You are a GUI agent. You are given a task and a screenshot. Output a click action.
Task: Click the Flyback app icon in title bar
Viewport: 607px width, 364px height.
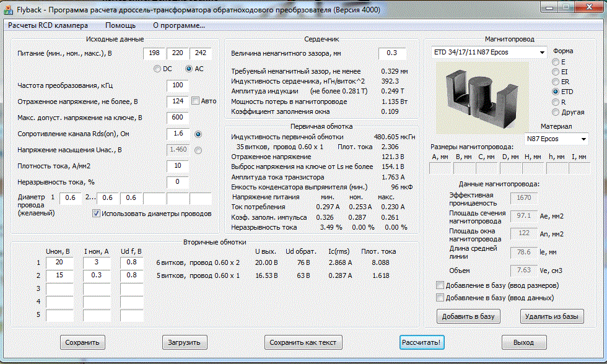[x=8, y=11]
